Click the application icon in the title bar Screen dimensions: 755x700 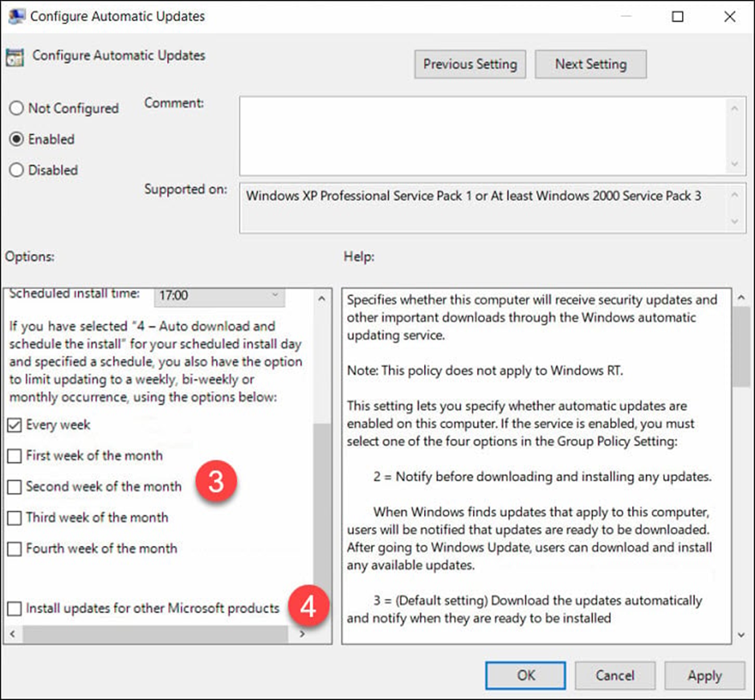point(15,15)
